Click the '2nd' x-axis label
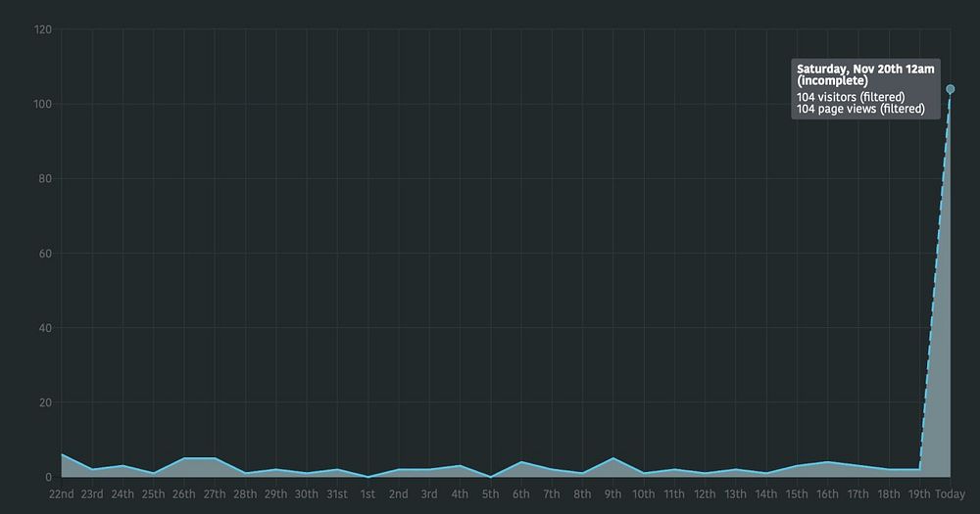 tap(398, 494)
